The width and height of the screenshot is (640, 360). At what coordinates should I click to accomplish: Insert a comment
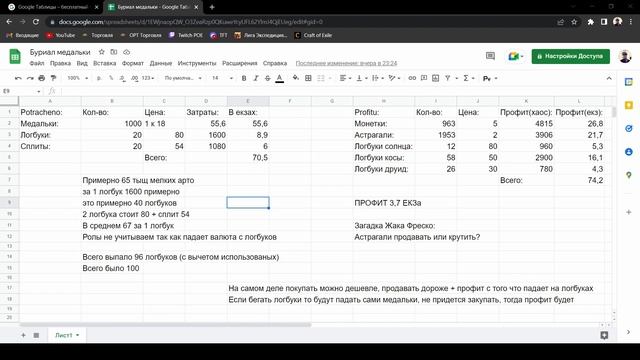[424, 78]
